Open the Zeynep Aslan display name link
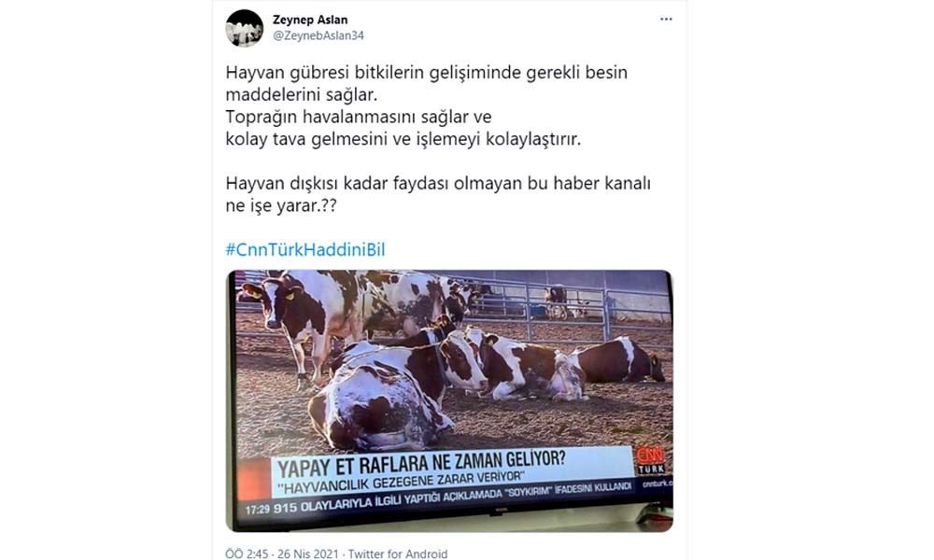The height and width of the screenshot is (560, 934). [x=310, y=20]
